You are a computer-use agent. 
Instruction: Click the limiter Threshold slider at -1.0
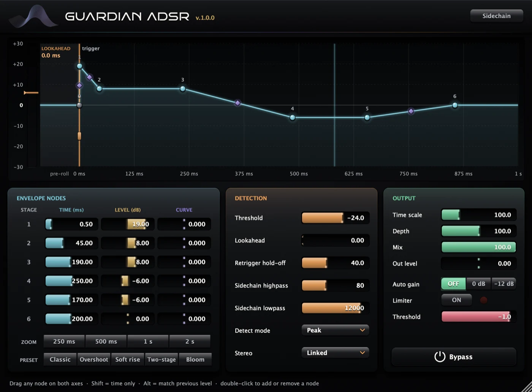pyautogui.click(x=478, y=316)
